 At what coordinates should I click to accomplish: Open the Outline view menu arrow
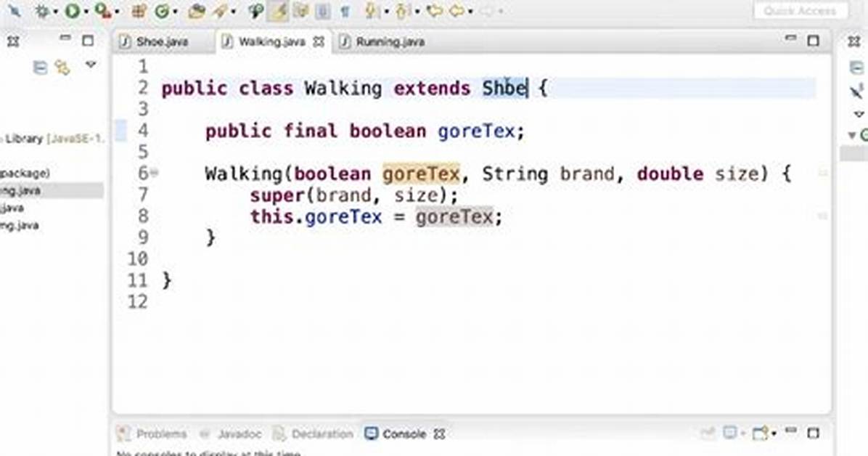tap(859, 114)
